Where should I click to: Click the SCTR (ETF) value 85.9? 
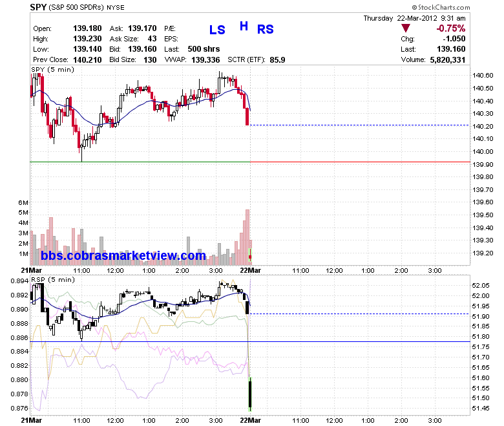click(277, 60)
